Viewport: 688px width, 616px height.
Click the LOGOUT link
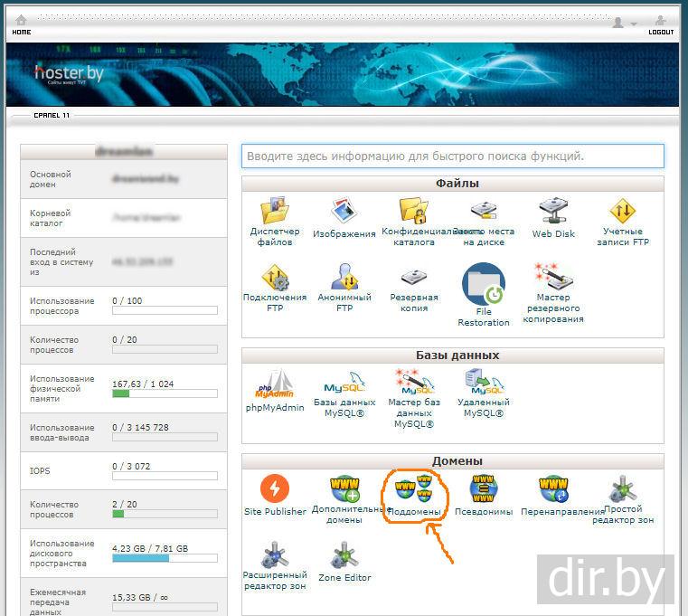point(661,25)
